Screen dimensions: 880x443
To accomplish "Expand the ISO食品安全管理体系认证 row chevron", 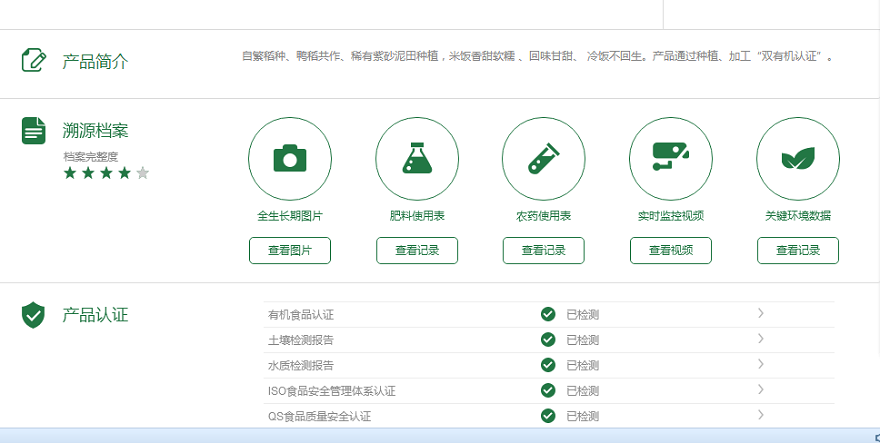I will point(761,389).
